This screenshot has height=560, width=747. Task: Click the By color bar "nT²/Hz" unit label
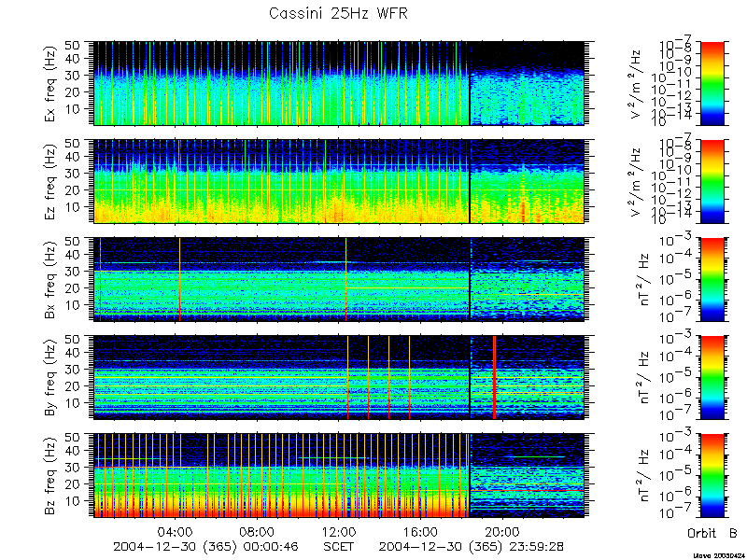click(x=644, y=378)
